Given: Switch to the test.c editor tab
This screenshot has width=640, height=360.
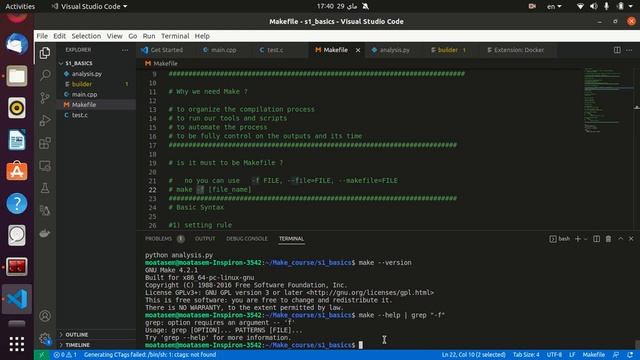Looking at the screenshot, I should [x=275, y=50].
